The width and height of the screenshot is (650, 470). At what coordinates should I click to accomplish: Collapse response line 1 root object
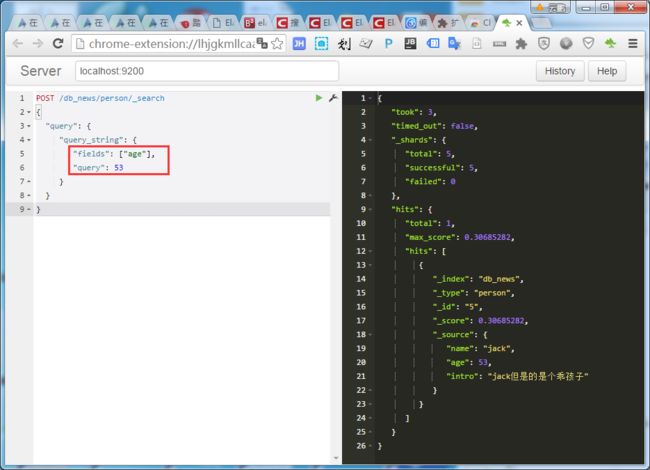click(x=370, y=98)
